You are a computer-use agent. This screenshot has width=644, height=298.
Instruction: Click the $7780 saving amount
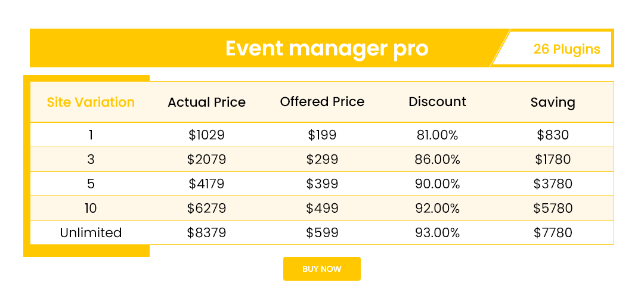pos(553,232)
